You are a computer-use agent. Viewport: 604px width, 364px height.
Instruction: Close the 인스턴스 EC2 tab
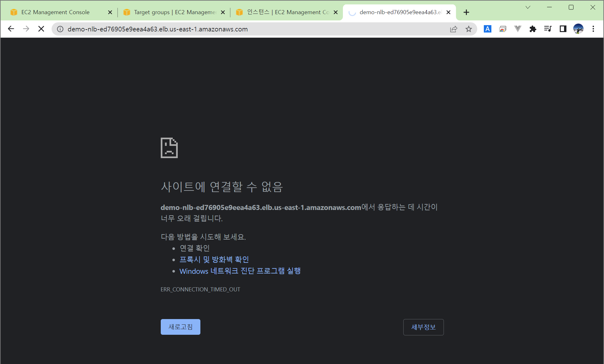pos(336,12)
